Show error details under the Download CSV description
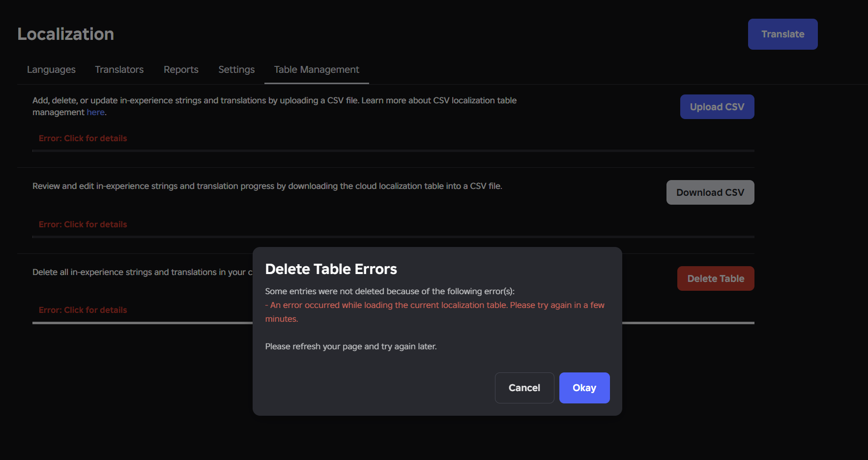Viewport: 868px width, 460px height. tap(83, 224)
